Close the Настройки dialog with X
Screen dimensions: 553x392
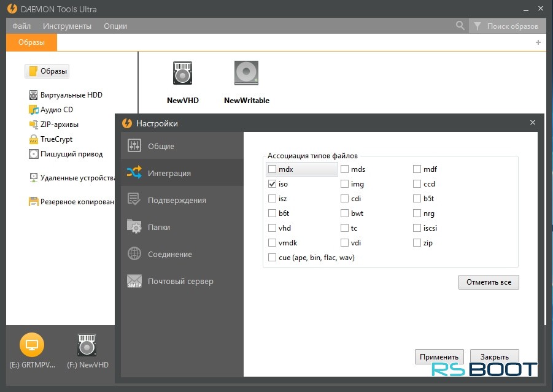[533, 122]
